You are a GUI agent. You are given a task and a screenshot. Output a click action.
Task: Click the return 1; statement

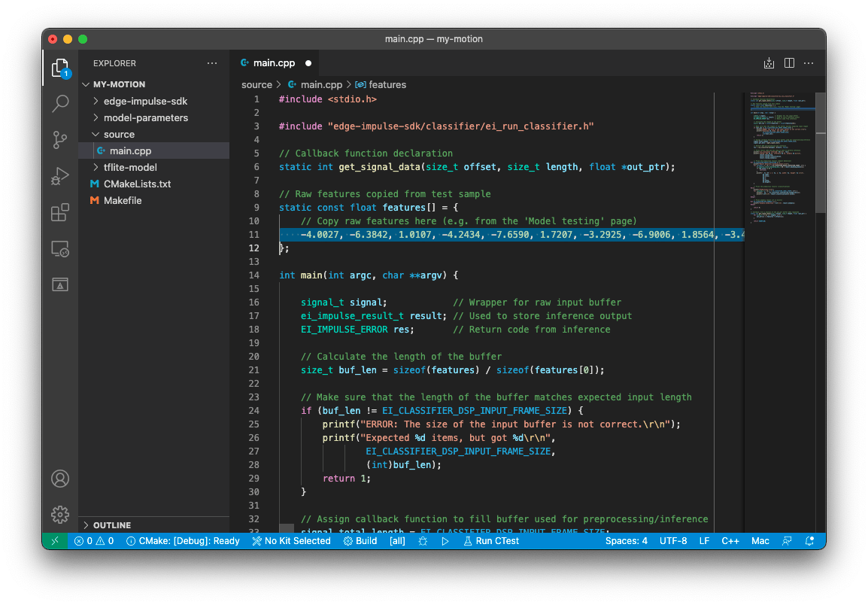[x=347, y=479]
